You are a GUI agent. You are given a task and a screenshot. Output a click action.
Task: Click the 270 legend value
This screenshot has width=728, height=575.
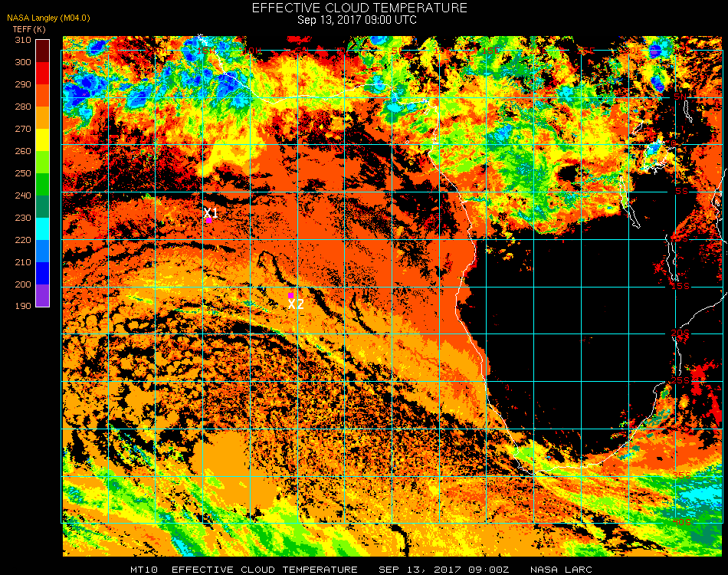click(x=23, y=129)
